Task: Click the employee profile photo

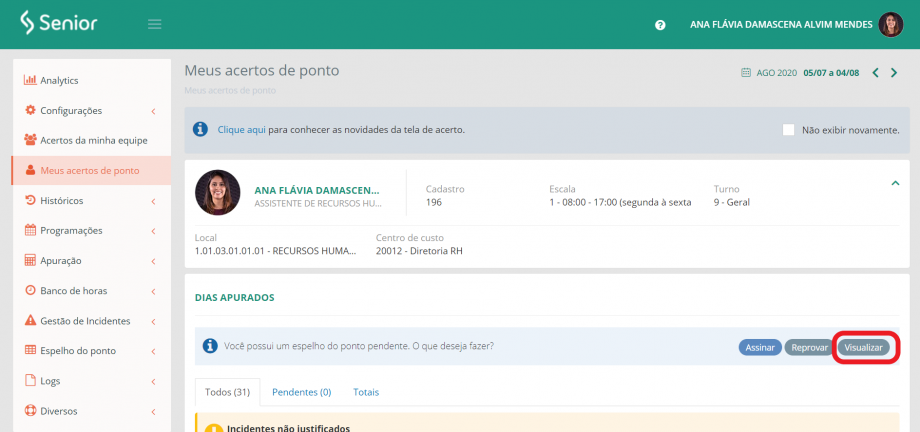Action: 218,193
